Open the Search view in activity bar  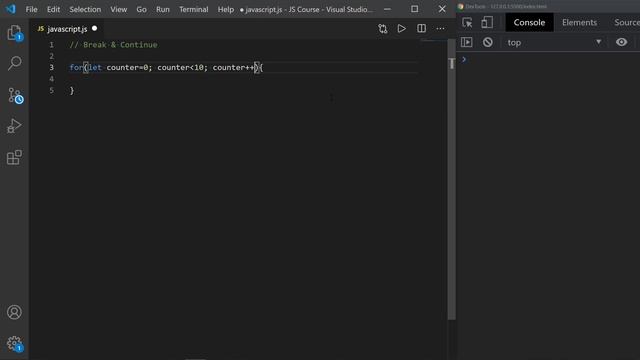click(14, 63)
